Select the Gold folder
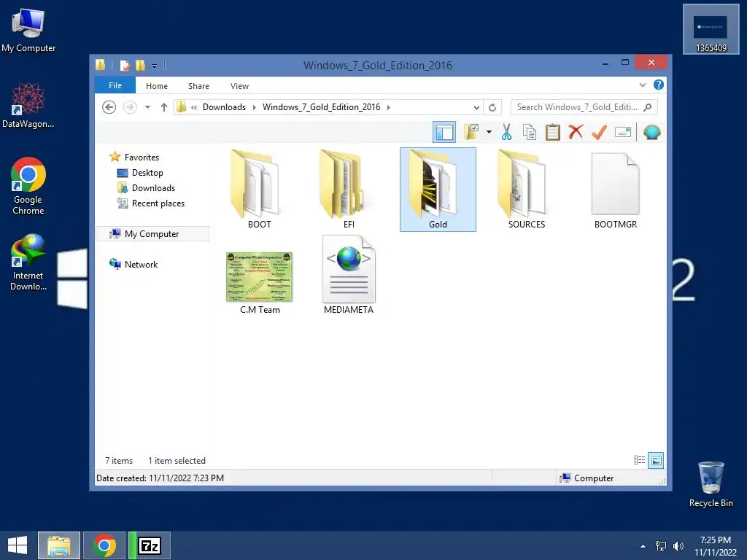The width and height of the screenshot is (747, 560). [x=438, y=189]
